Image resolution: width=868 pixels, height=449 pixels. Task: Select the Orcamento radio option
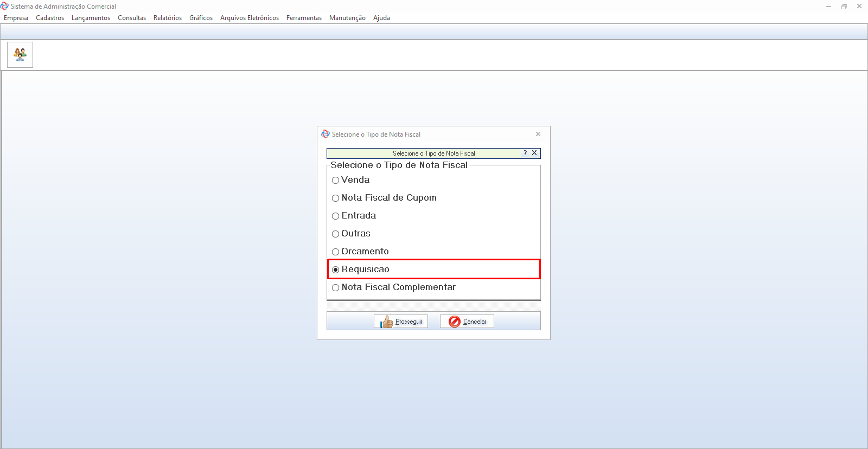[336, 252]
